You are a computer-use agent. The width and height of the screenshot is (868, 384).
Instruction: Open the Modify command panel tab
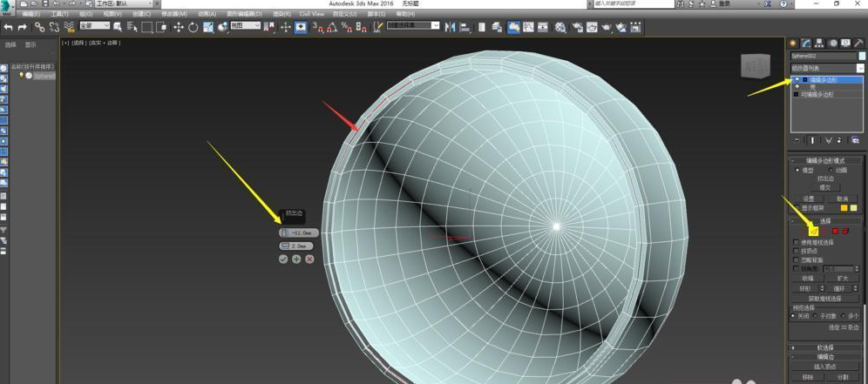(x=806, y=43)
